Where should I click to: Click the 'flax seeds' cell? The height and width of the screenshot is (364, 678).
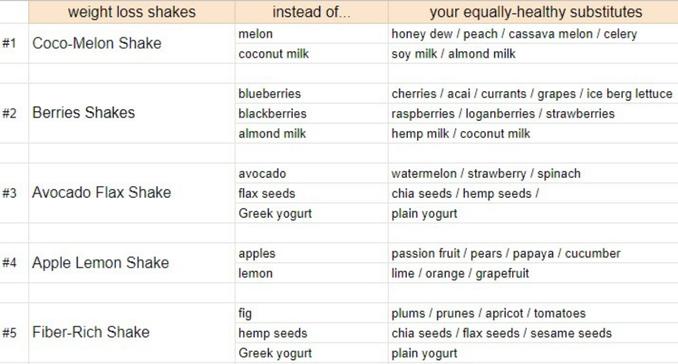311,193
